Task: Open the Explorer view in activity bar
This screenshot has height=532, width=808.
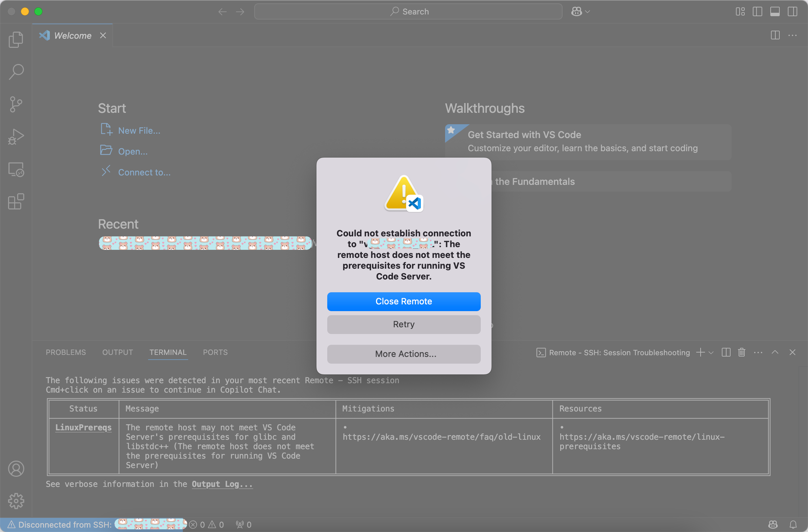Action: [16, 40]
